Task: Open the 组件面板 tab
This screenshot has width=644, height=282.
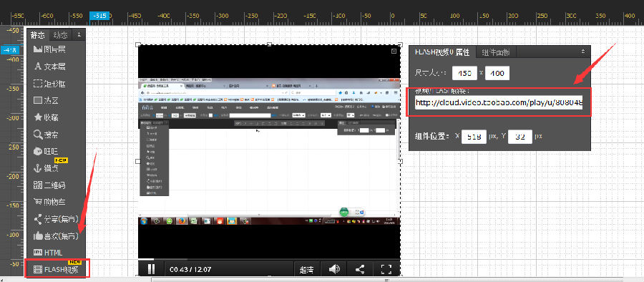Action: point(496,52)
